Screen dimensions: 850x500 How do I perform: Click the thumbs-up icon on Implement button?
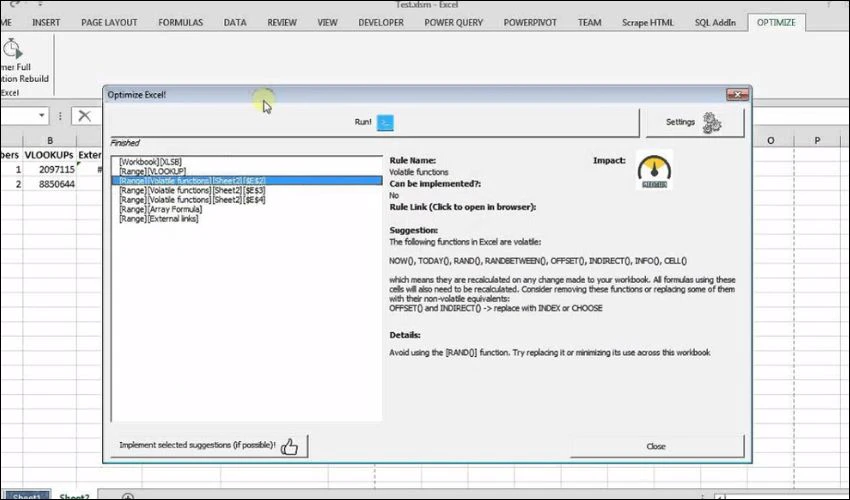(x=289, y=446)
